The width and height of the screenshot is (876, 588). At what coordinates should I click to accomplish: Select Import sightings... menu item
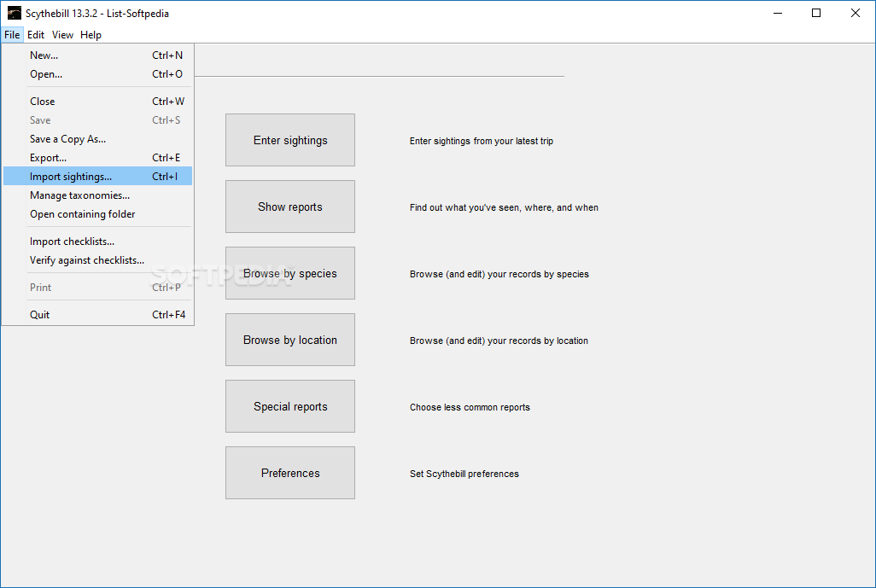(x=98, y=177)
